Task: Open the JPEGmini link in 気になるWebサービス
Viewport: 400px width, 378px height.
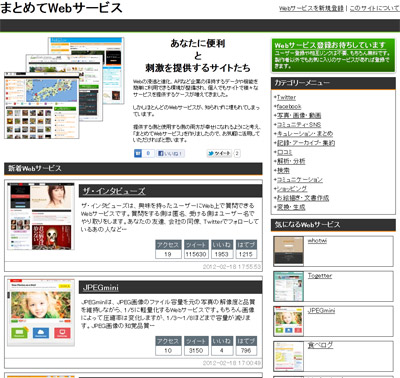Action: pos(321,311)
